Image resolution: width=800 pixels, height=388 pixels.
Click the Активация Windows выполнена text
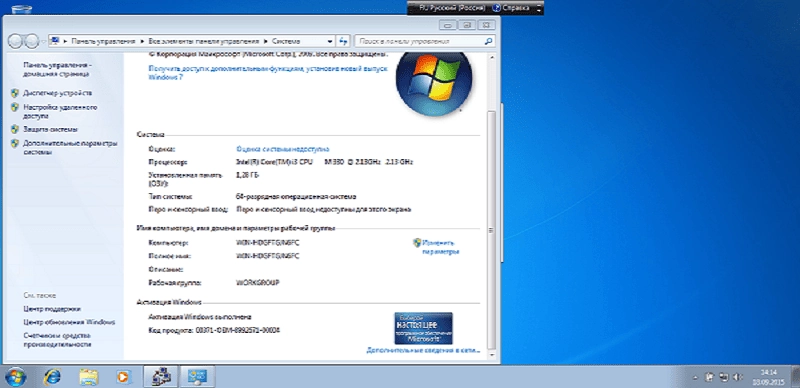199,317
